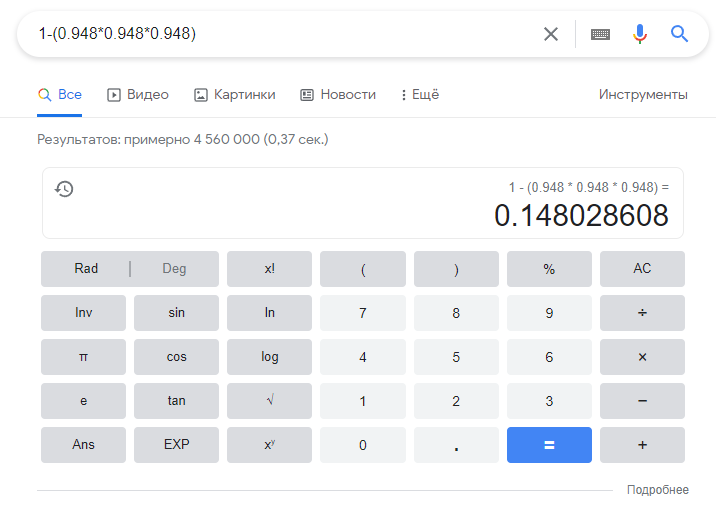Tap the digit 5 key
This screenshot has height=516, width=716.
[x=456, y=357]
